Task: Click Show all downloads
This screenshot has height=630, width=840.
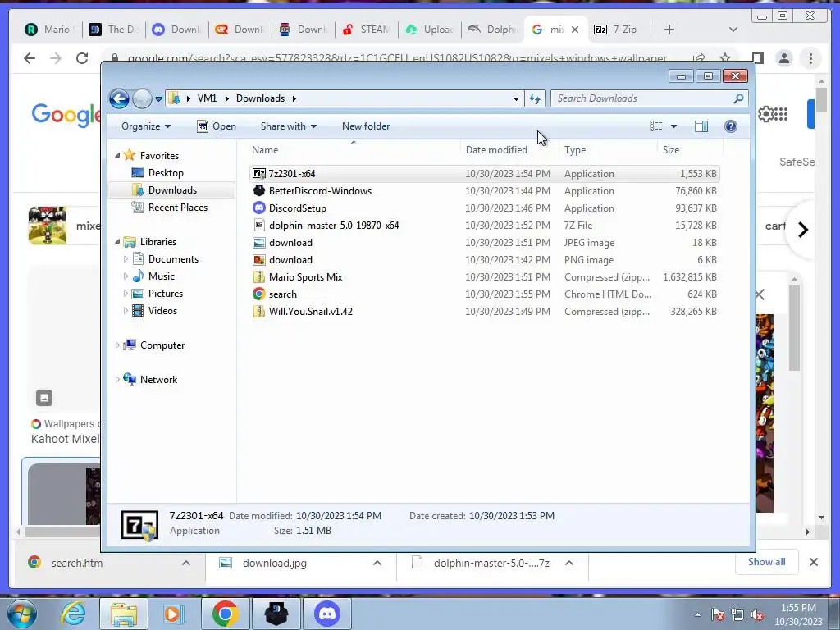Action: pos(767,562)
